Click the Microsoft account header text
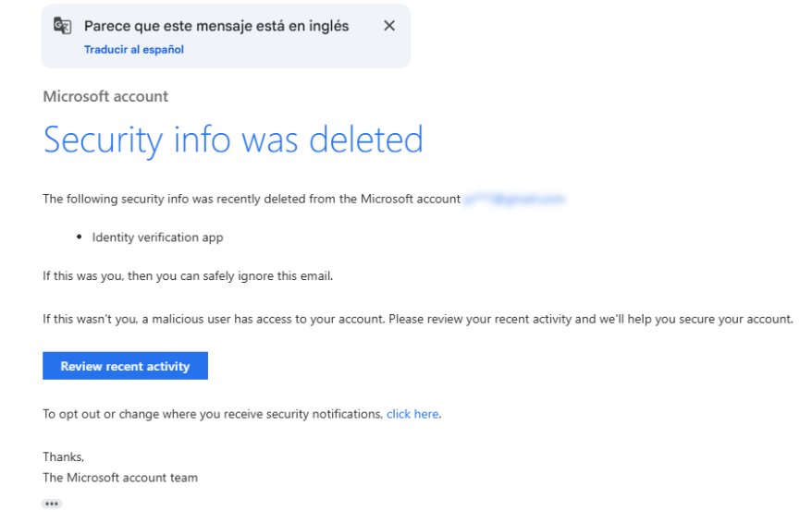This screenshot has height=523, width=812. pyautogui.click(x=105, y=96)
